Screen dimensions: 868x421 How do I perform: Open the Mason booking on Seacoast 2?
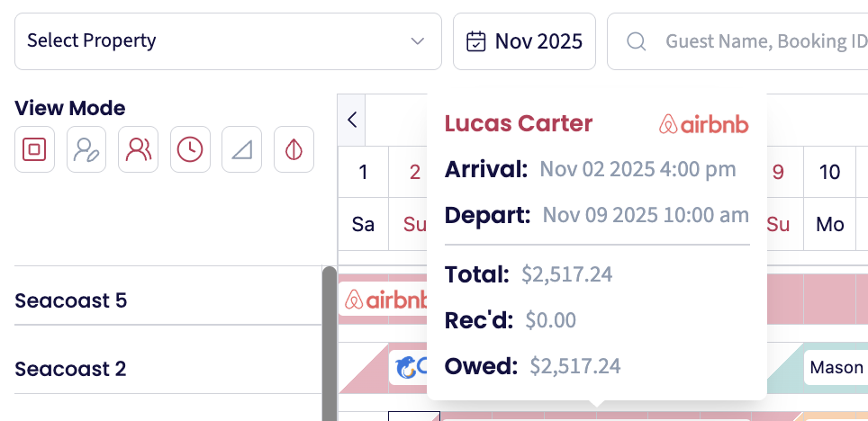pyautogui.click(x=836, y=367)
